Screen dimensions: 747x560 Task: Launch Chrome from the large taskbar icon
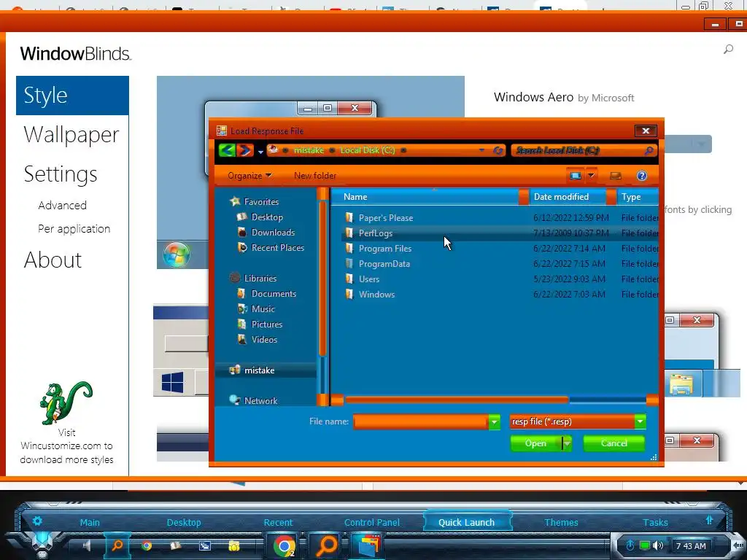(285, 546)
